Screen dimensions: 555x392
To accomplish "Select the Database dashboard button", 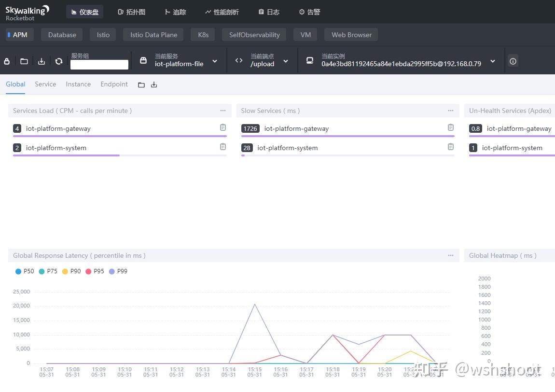I will 62,35.
